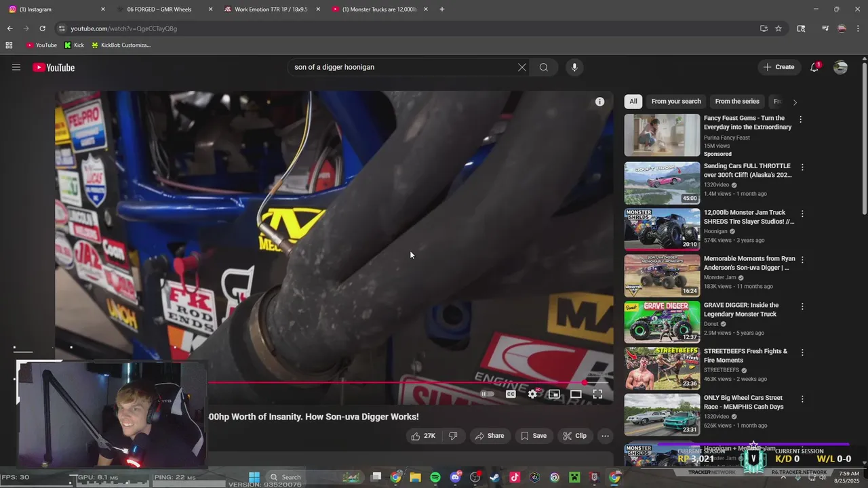Select From the series chip
Image resolution: width=868 pixels, height=488 pixels.
pos(737,102)
